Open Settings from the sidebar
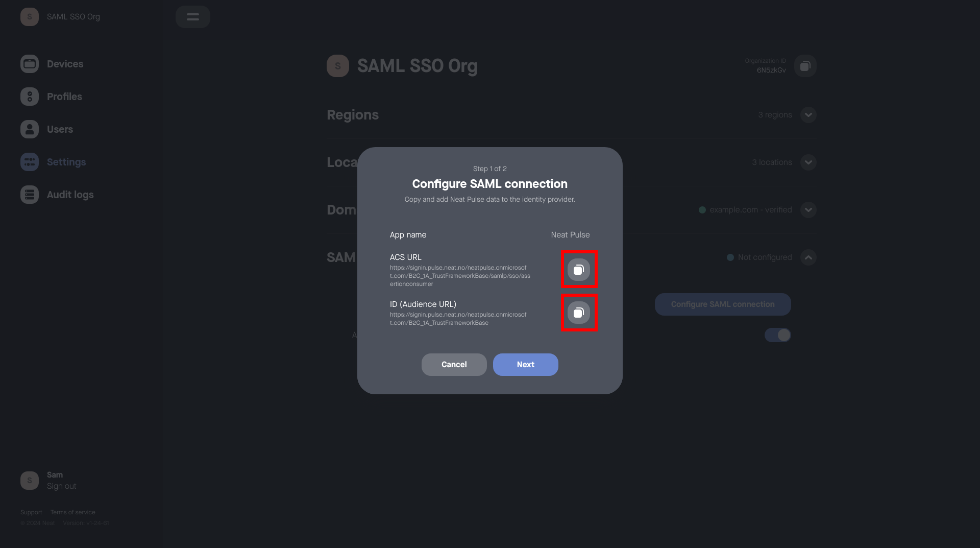 pos(66,162)
